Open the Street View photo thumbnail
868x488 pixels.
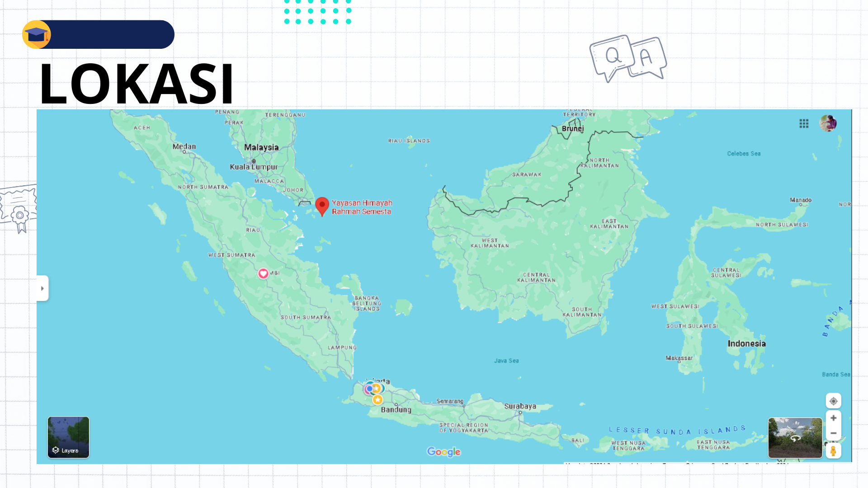pos(795,437)
